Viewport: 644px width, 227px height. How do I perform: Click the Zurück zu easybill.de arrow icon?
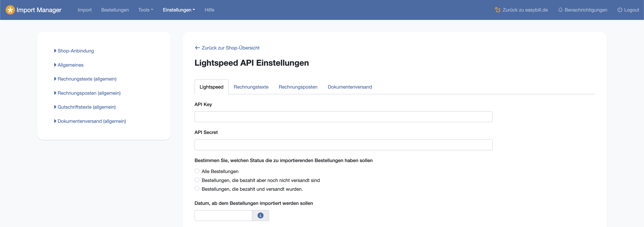pos(498,10)
